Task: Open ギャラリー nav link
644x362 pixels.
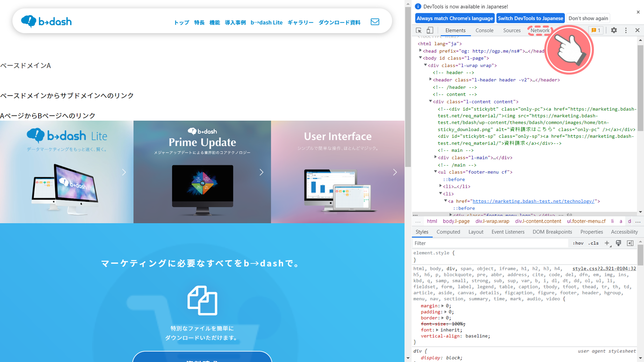Action: tap(301, 22)
